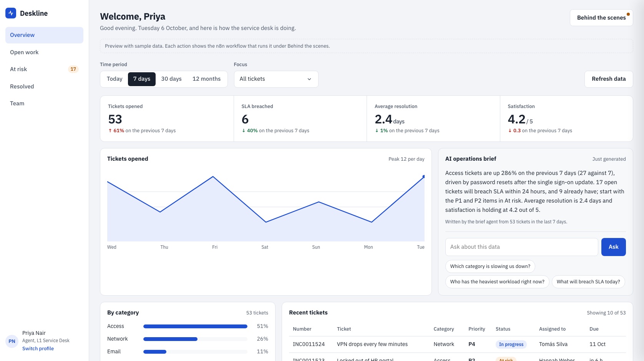Click the PN avatar icon

[x=12, y=341]
